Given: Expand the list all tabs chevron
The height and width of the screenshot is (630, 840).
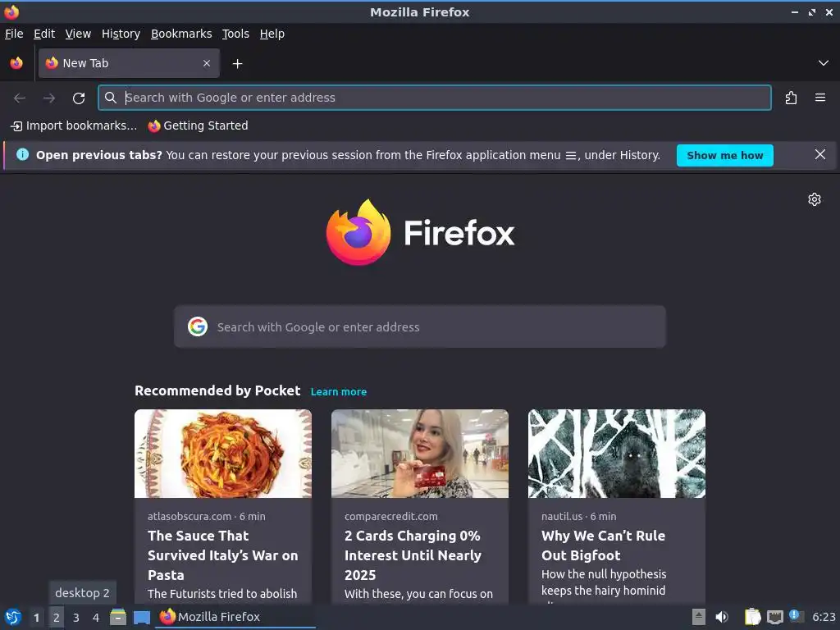Looking at the screenshot, I should pos(824,63).
